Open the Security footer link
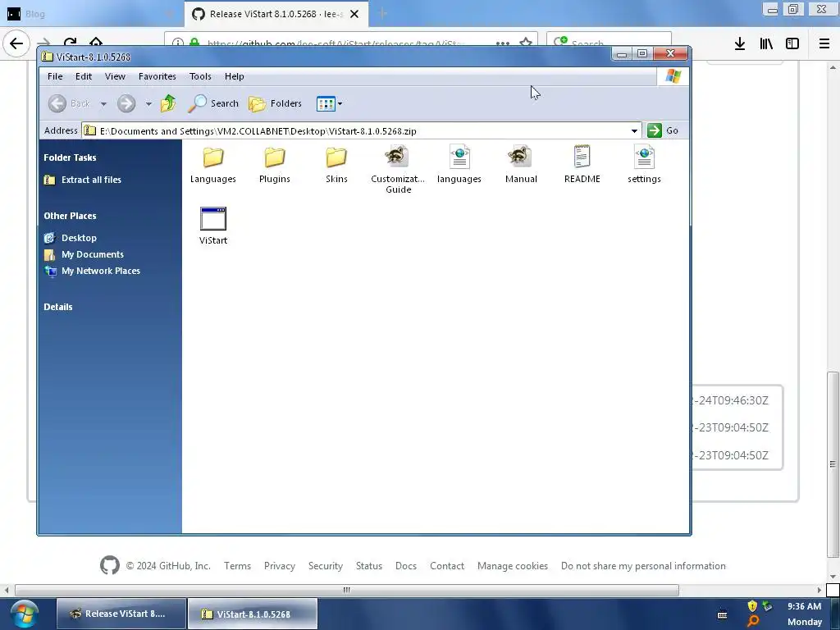 click(325, 566)
